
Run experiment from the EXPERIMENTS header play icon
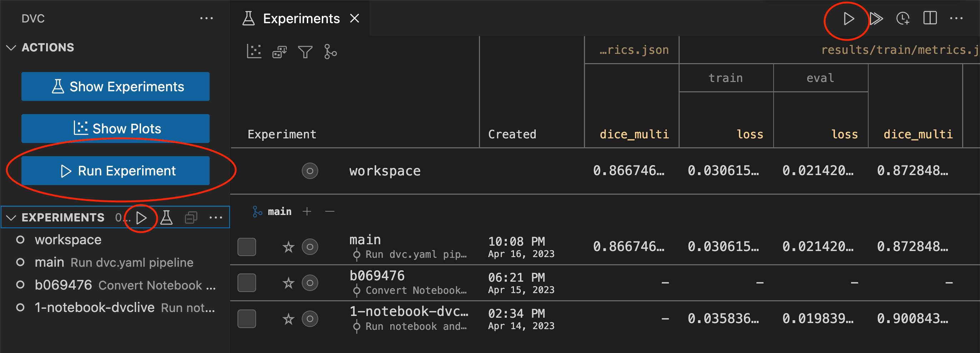[x=141, y=218]
